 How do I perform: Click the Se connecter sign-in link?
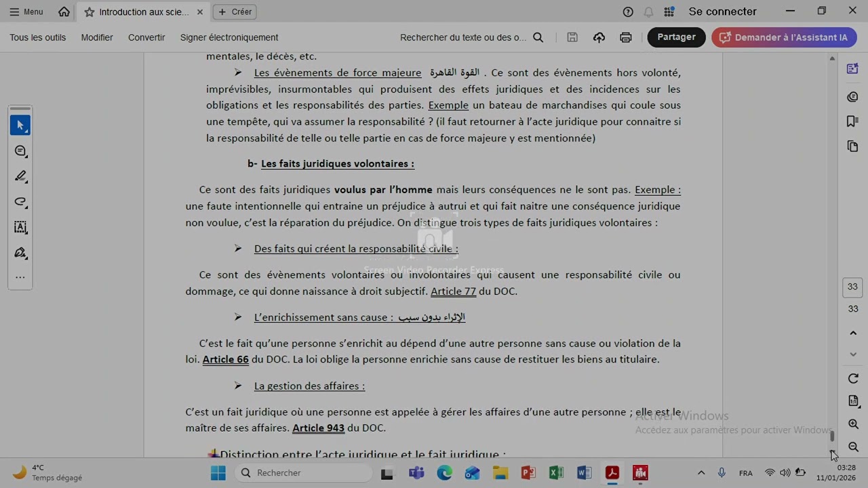(722, 12)
